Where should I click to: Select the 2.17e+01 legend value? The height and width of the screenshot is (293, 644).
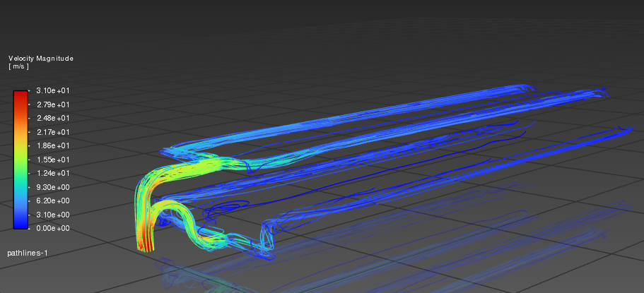tap(53, 132)
